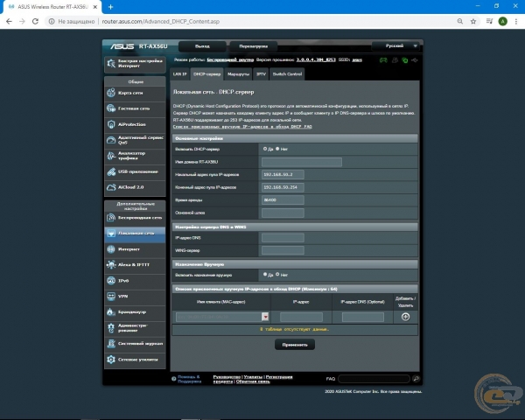
Task: Open Internet (Интернет) settings
Action: point(135,248)
